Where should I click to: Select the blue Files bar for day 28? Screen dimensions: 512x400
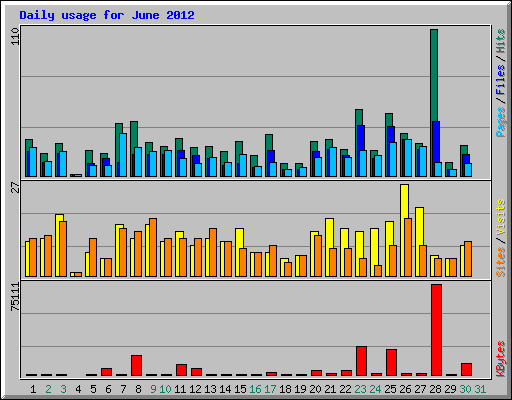click(x=436, y=142)
